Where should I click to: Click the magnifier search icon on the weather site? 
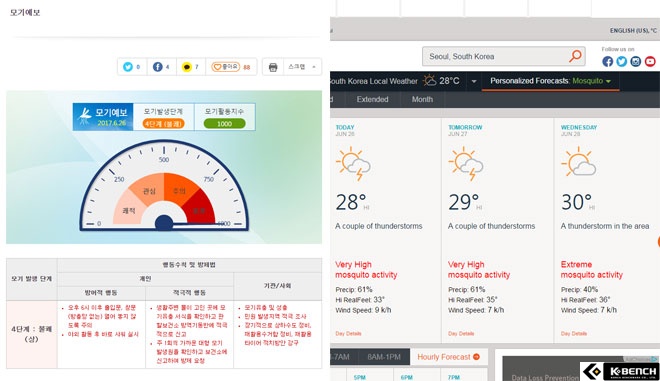pos(575,56)
